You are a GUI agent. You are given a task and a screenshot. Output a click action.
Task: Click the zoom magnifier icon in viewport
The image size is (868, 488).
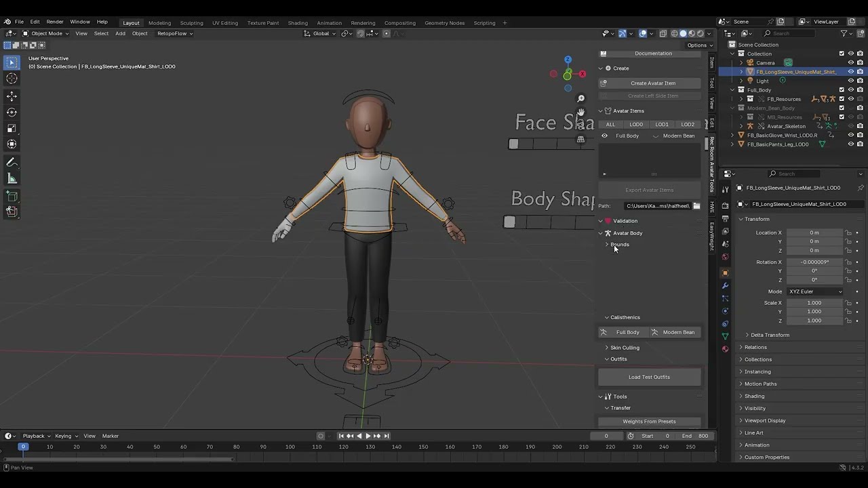click(x=580, y=99)
